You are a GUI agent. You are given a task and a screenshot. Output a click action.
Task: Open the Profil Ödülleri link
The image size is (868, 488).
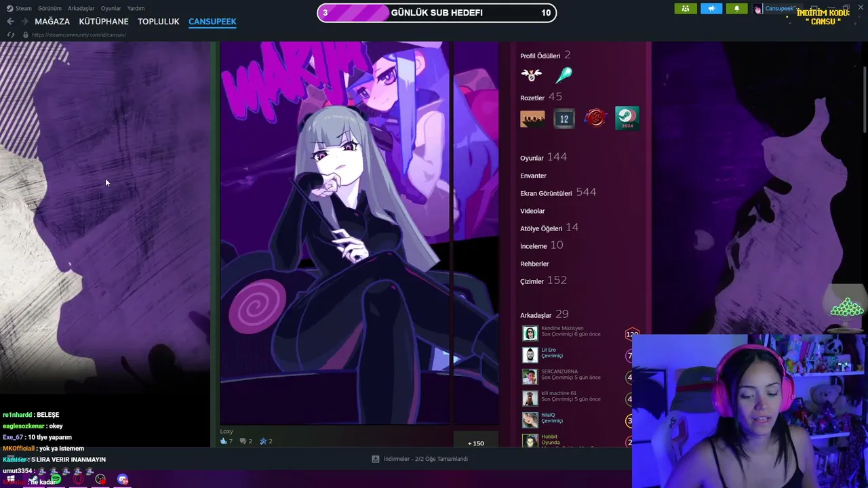pyautogui.click(x=540, y=56)
